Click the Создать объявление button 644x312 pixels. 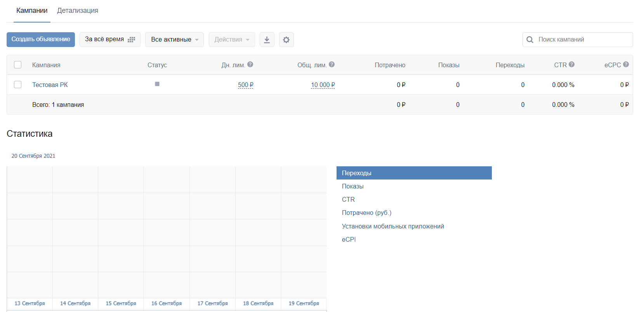pos(41,40)
